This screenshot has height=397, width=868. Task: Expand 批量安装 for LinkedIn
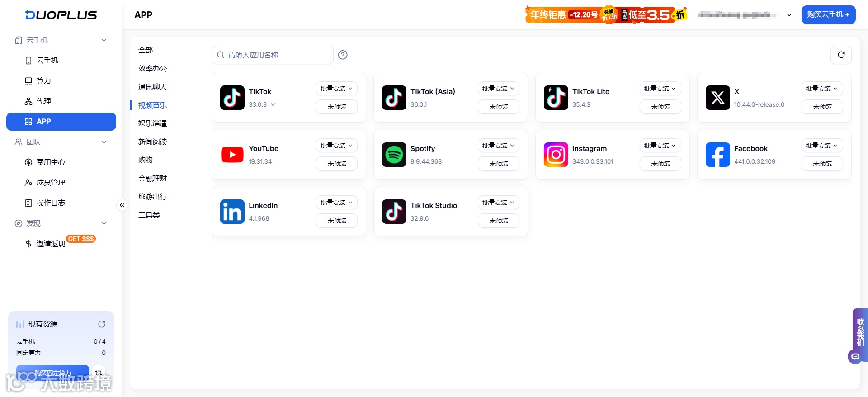[x=336, y=203]
